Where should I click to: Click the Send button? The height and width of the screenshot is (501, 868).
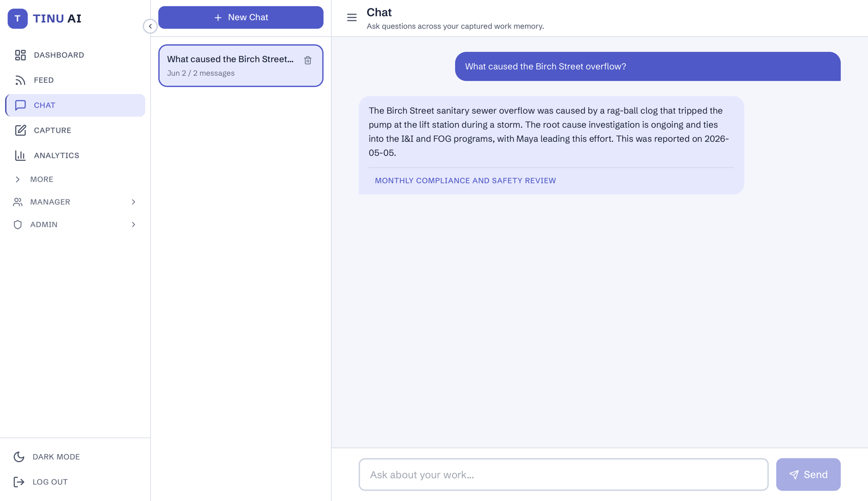coord(808,474)
